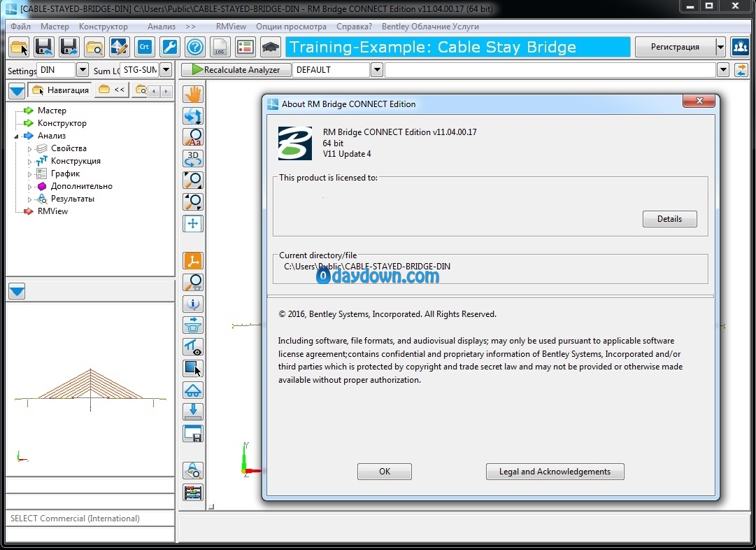Click the save with forward-arrow floppy icon

(69, 47)
